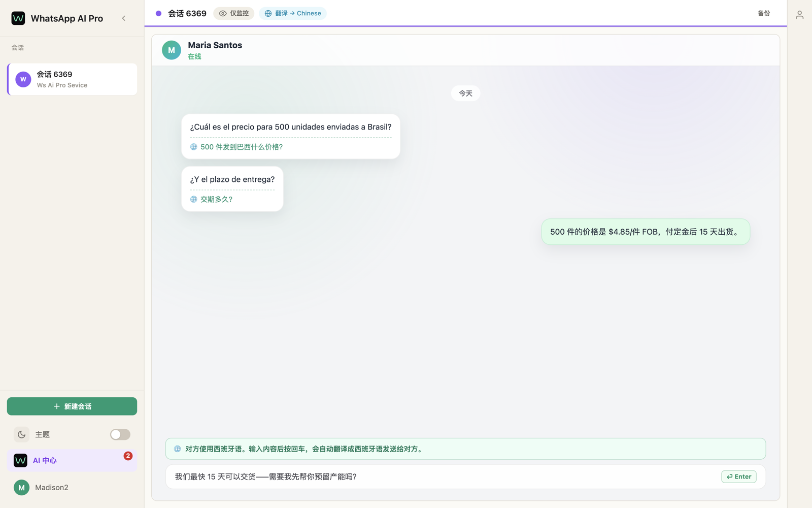The height and width of the screenshot is (508, 812).
Task: Click the green M avatar of Madison2
Action: pos(21,488)
